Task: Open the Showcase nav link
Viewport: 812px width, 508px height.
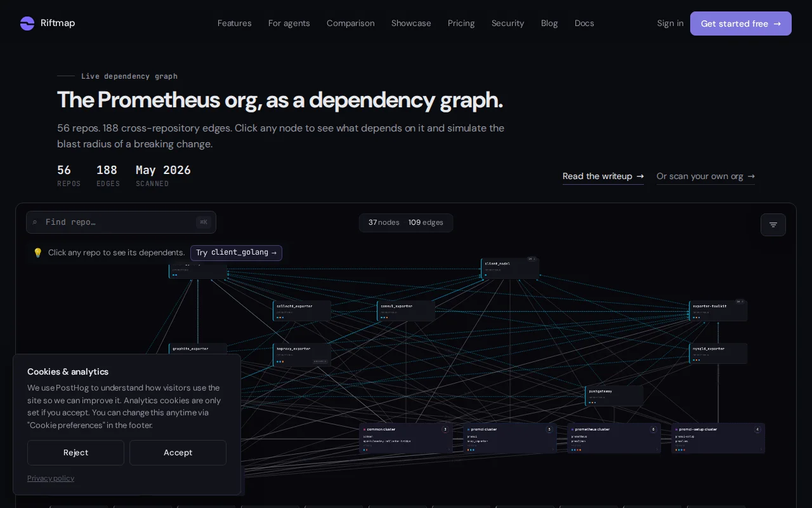Action: [x=411, y=23]
